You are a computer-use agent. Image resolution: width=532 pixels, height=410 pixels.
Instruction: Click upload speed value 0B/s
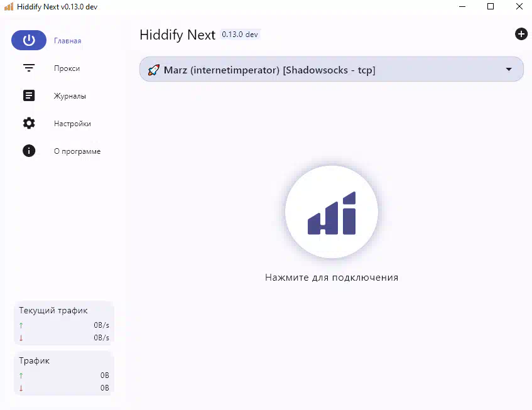click(x=102, y=325)
